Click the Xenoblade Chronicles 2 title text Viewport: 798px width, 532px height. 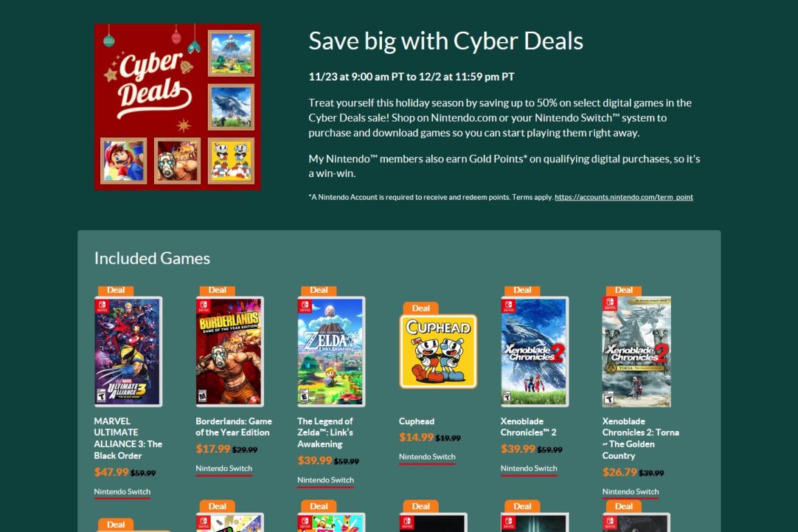coord(529,427)
